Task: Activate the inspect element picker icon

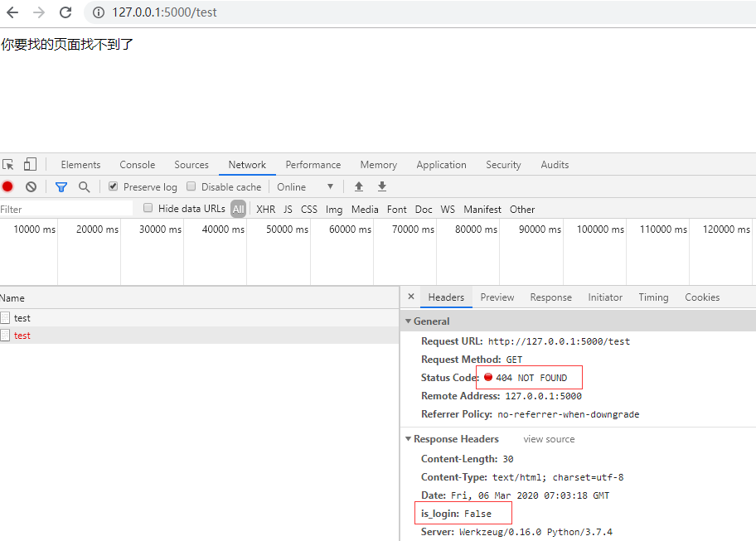Action: [8, 165]
